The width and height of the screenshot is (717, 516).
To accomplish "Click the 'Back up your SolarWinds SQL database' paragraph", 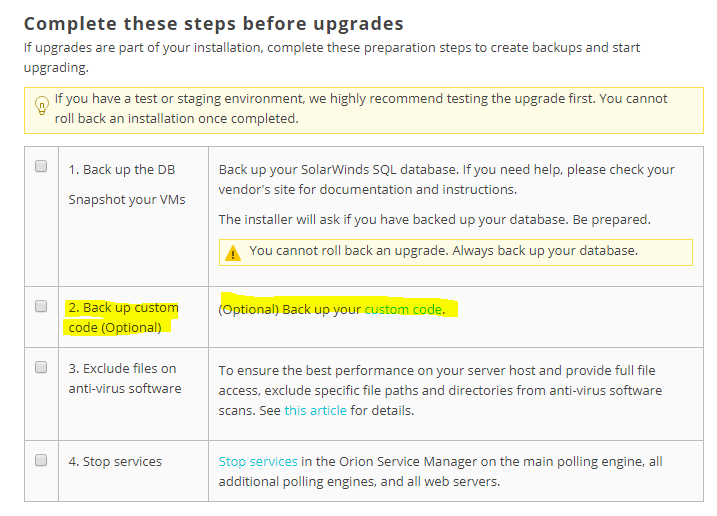I will tap(446, 179).
